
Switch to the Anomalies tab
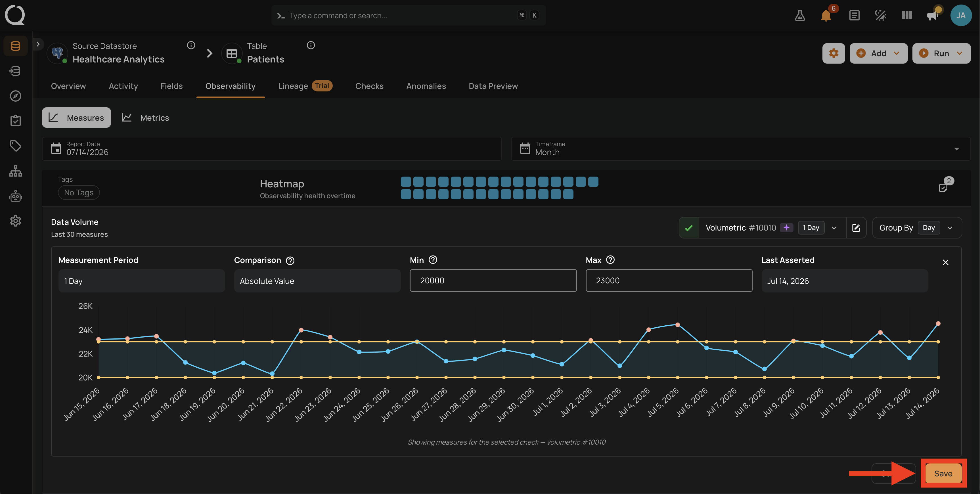click(426, 86)
